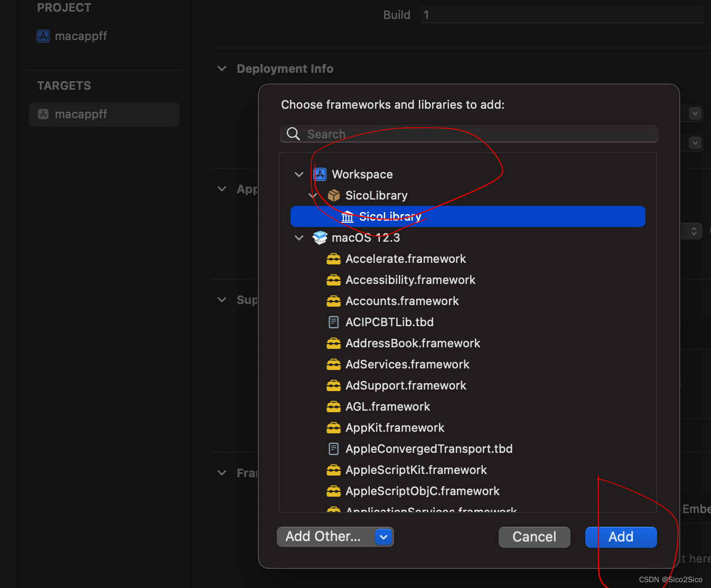711x588 pixels.
Task: Click the selected SicoLibrary library building icon
Action: pos(348,216)
